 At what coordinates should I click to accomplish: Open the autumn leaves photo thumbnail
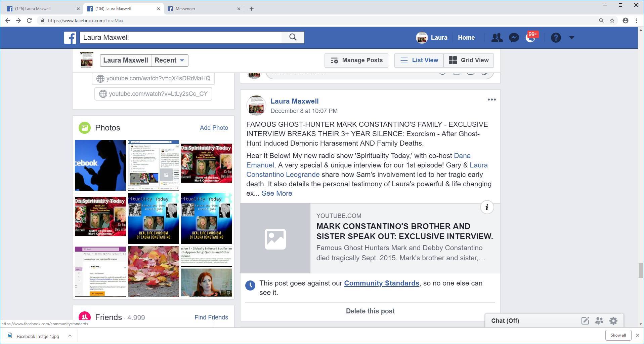pyautogui.click(x=154, y=271)
